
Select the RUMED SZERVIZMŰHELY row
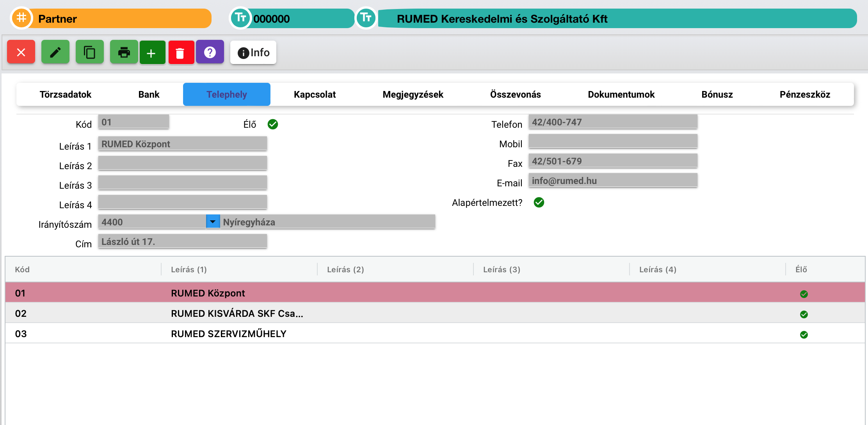click(435, 334)
